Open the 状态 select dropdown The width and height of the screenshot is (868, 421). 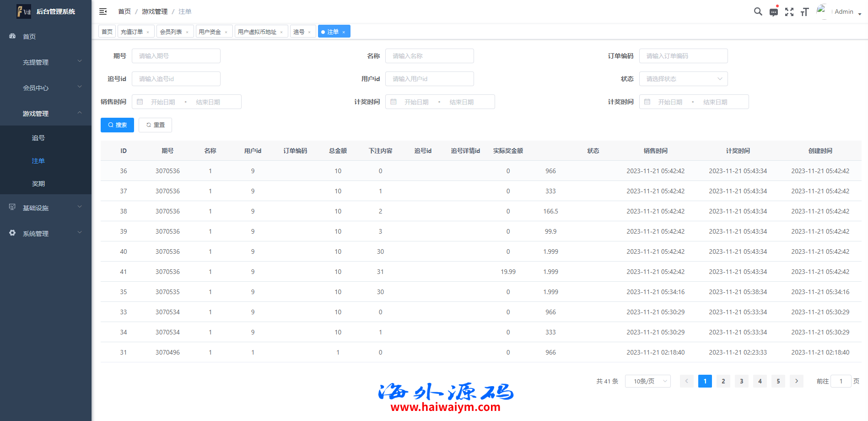pyautogui.click(x=683, y=79)
